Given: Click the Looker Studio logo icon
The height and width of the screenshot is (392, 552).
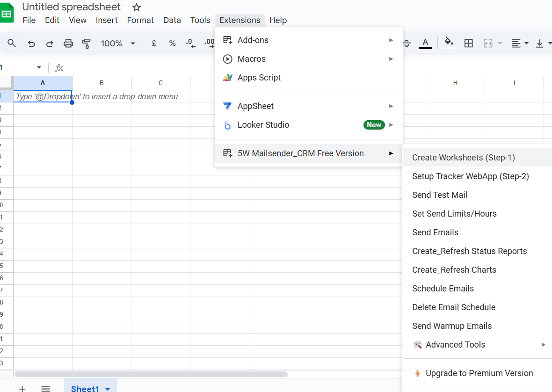Looking at the screenshot, I should 227,125.
